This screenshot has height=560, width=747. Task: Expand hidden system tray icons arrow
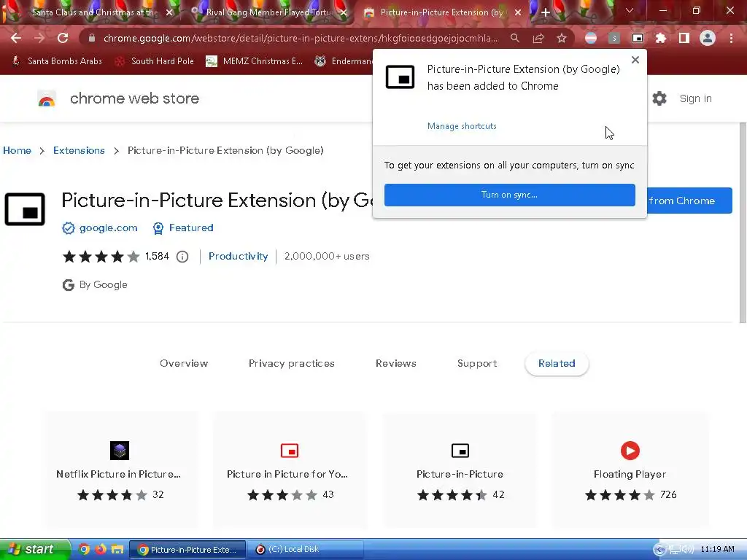659,550
